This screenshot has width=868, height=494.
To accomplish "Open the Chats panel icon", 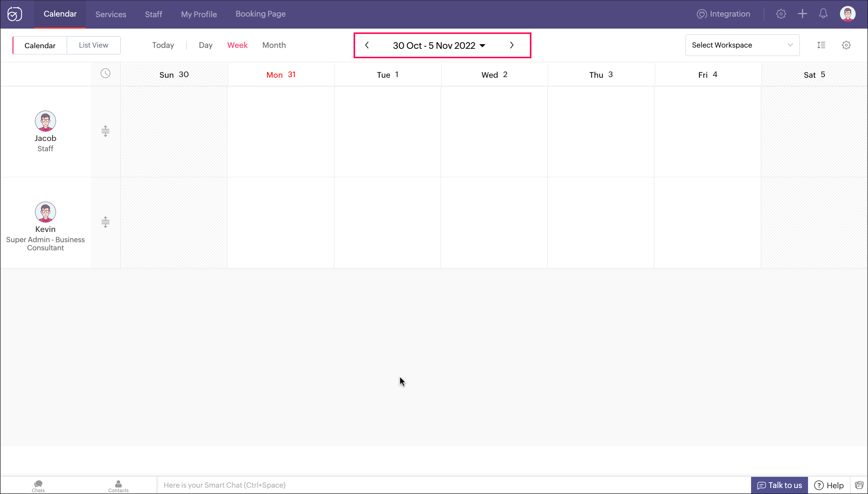I will coord(38,486).
